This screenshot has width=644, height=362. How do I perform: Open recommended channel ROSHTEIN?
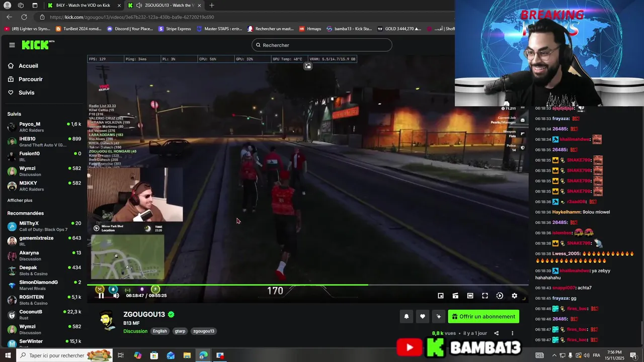pyautogui.click(x=44, y=300)
